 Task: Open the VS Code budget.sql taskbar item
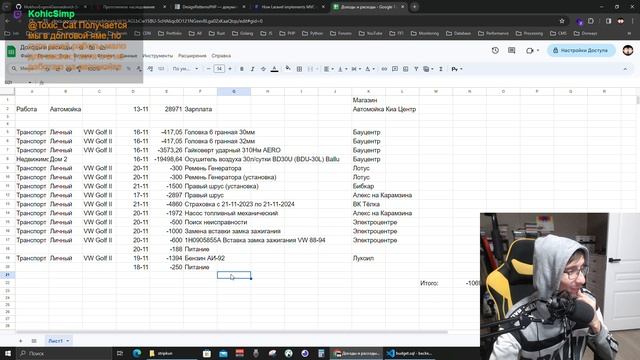click(x=409, y=353)
